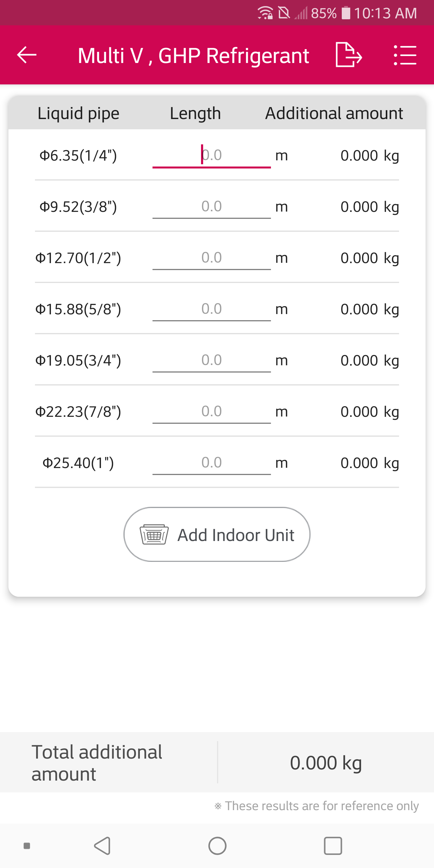Tap the back arrow in header
The height and width of the screenshot is (868, 434).
coord(27,55)
